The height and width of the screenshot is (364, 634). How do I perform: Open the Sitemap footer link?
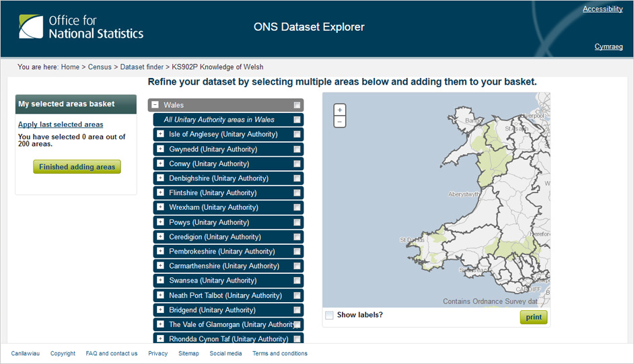[189, 353]
